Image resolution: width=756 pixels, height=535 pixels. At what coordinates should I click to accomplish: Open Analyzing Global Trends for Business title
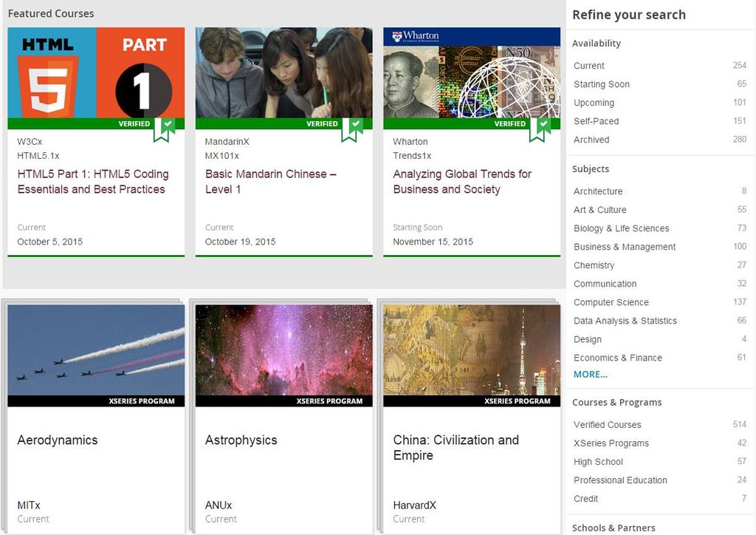point(462,181)
